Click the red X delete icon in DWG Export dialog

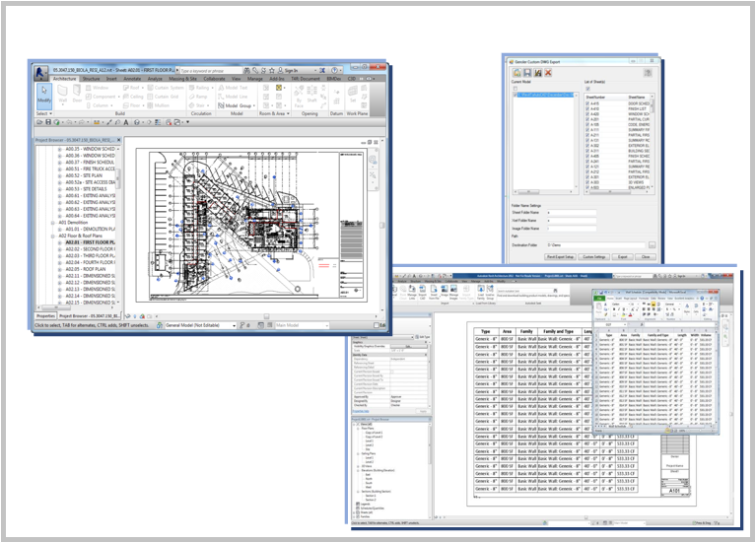(548, 73)
